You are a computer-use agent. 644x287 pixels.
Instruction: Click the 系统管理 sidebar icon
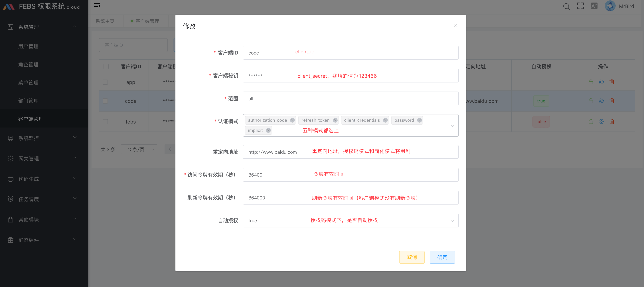tap(11, 27)
